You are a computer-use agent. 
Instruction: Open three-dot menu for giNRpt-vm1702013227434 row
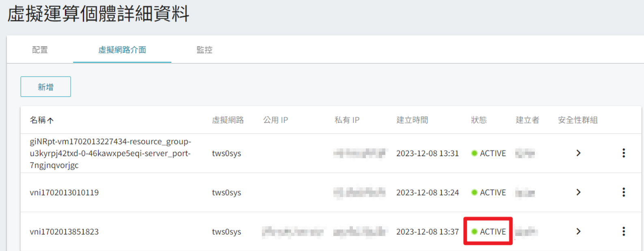click(624, 153)
